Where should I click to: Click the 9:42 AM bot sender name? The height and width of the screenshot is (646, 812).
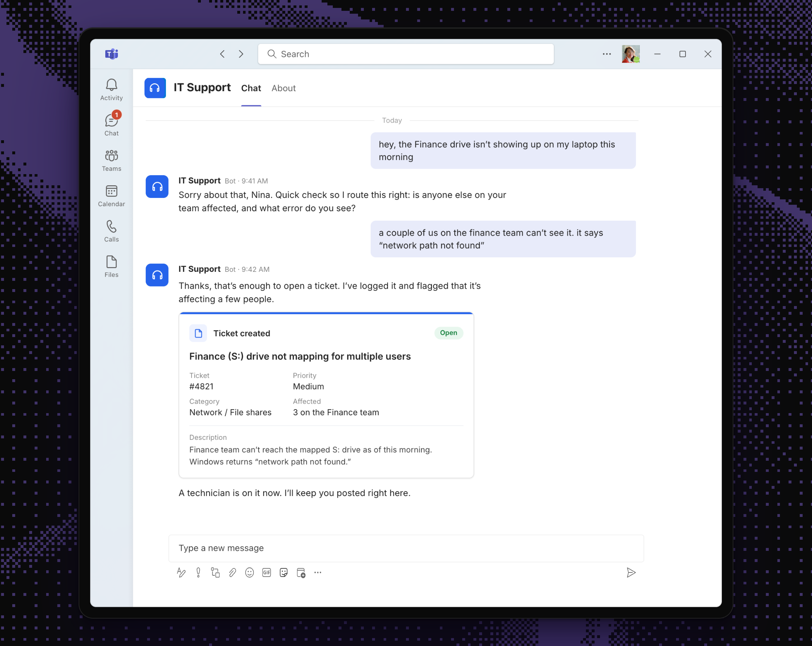[199, 269]
